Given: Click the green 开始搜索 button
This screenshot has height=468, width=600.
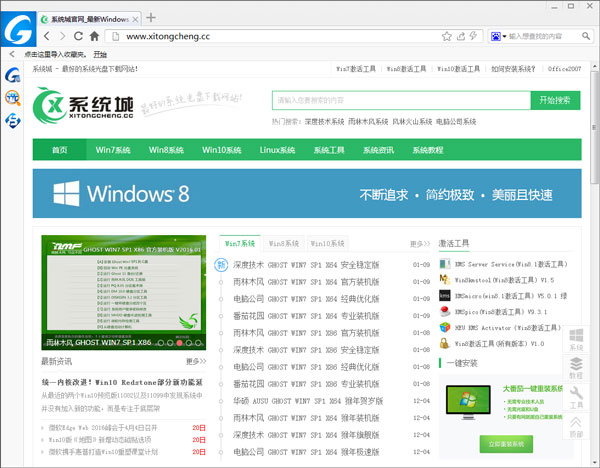Looking at the screenshot, I should (555, 100).
